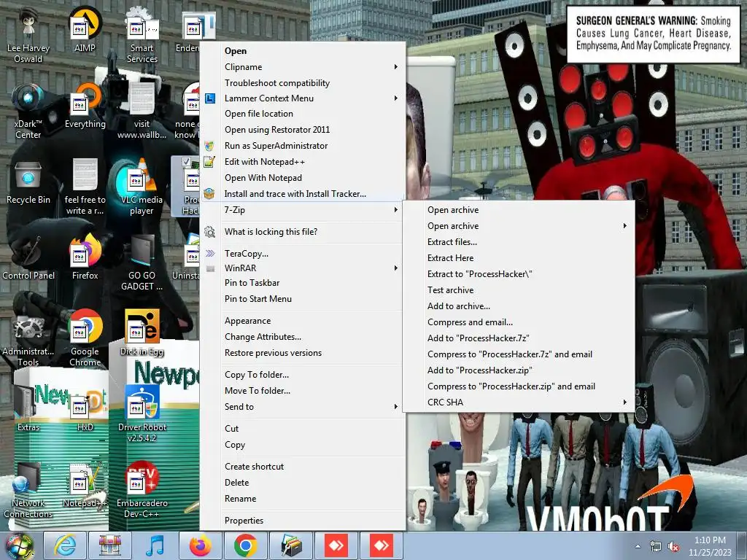The height and width of the screenshot is (560, 747).
Task: Click the taskbar clock showing 1:10 PM
Action: click(710, 546)
